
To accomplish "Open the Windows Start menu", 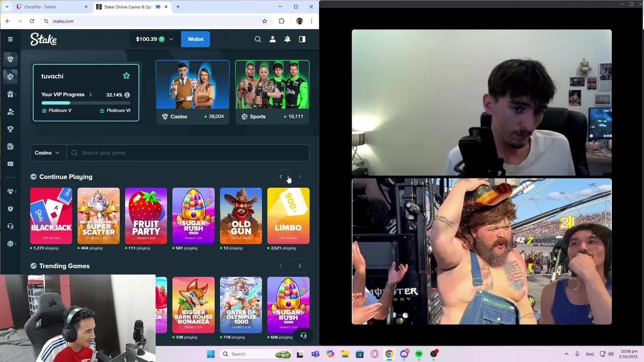I will pos(211,354).
